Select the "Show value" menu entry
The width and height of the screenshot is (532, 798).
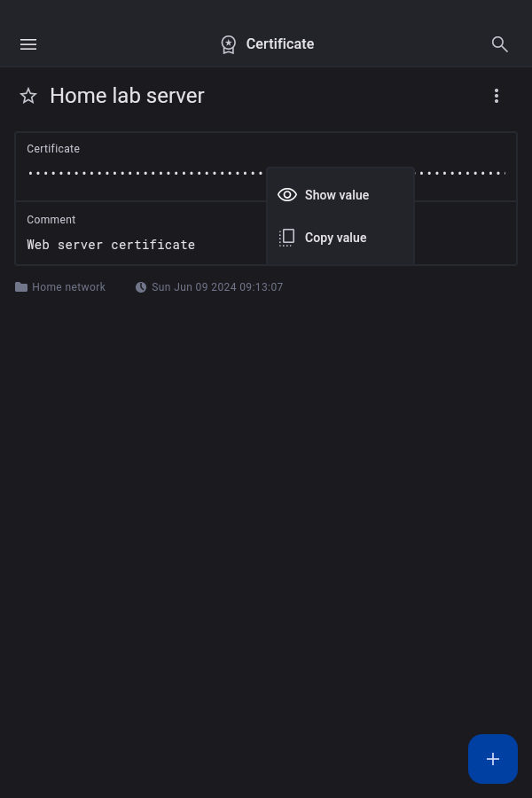pos(337,195)
